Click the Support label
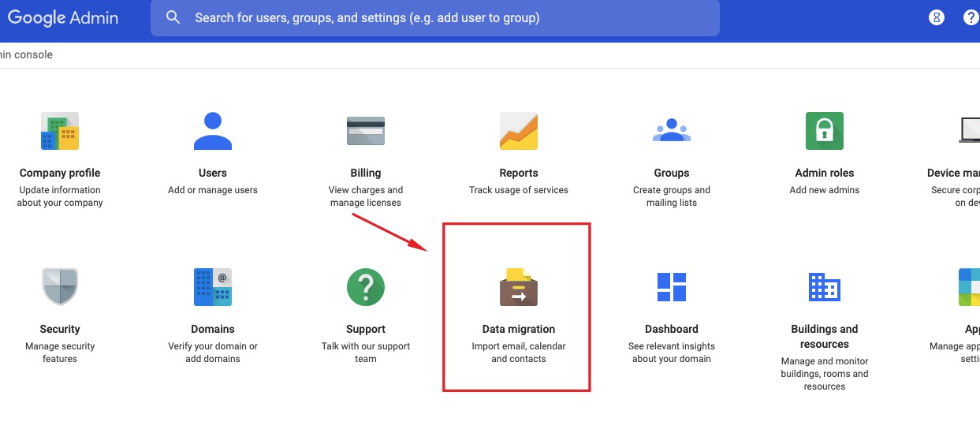The height and width of the screenshot is (433, 980). pos(366,329)
